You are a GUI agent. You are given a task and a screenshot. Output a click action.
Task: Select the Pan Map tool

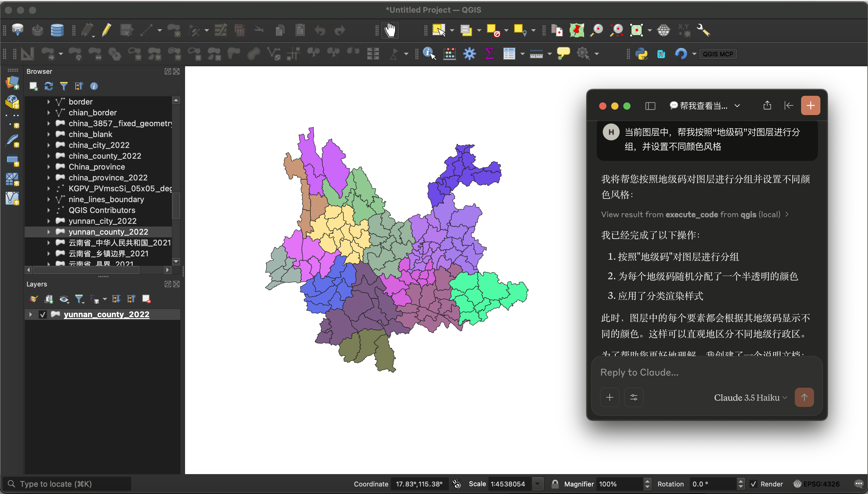390,30
